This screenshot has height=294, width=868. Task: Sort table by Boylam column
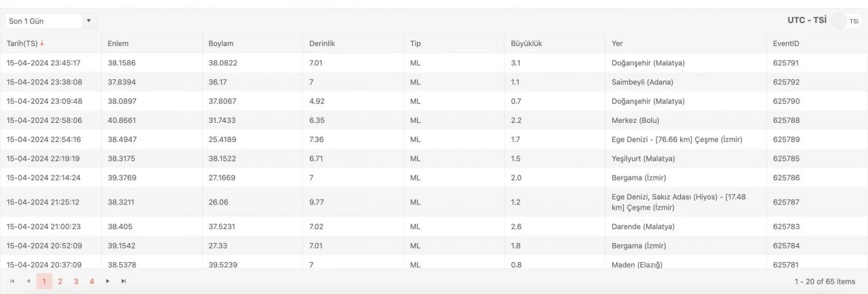click(221, 43)
